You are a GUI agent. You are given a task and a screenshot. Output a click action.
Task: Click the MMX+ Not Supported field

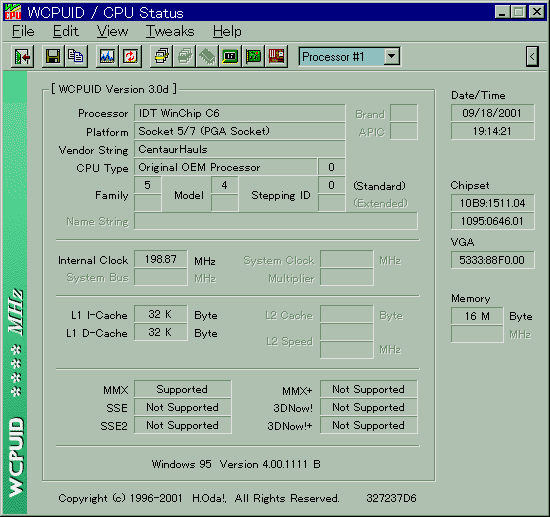click(369, 389)
